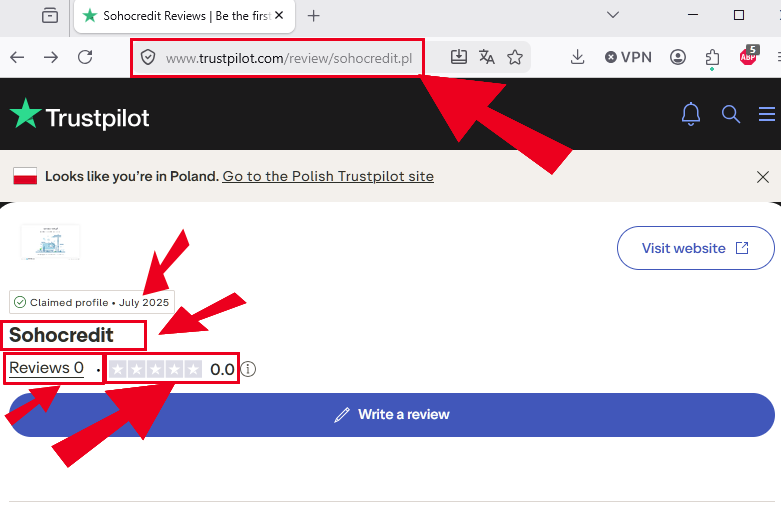Open the ABP ad blocker extension icon
The height and width of the screenshot is (515, 781).
click(x=749, y=56)
